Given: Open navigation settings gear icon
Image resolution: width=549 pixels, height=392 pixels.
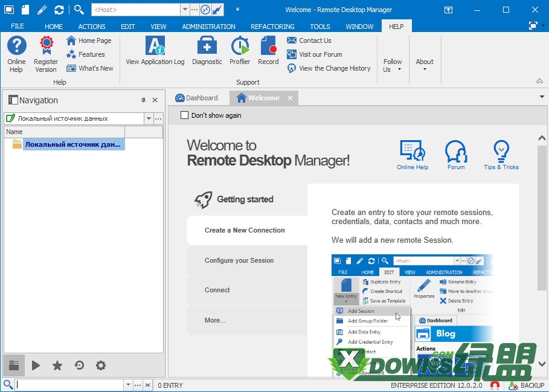Looking at the screenshot, I should pos(101,365).
